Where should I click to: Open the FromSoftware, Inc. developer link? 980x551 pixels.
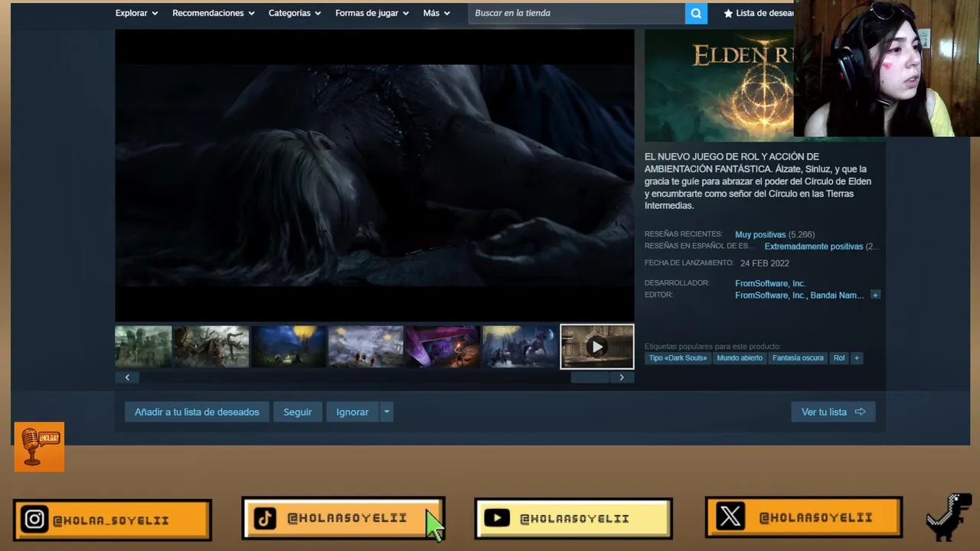(x=770, y=283)
